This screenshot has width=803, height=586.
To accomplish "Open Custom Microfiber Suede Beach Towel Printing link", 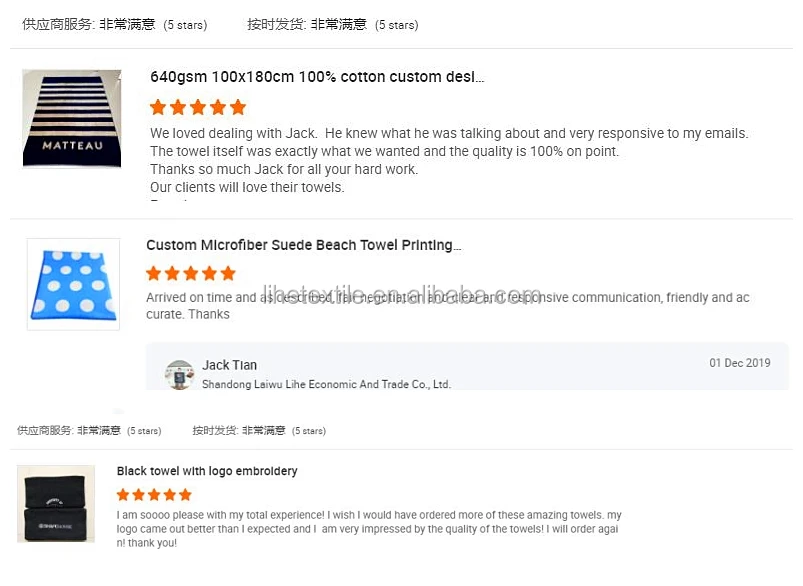I will click(304, 245).
